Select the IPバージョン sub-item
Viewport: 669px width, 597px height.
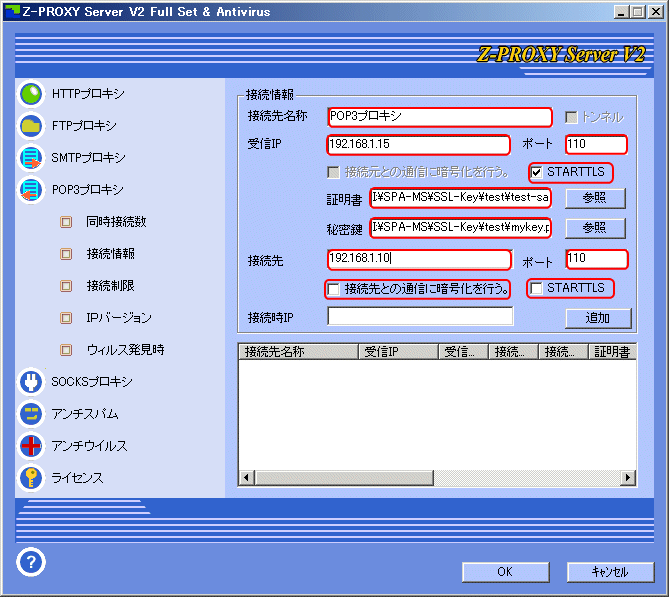[119, 317]
